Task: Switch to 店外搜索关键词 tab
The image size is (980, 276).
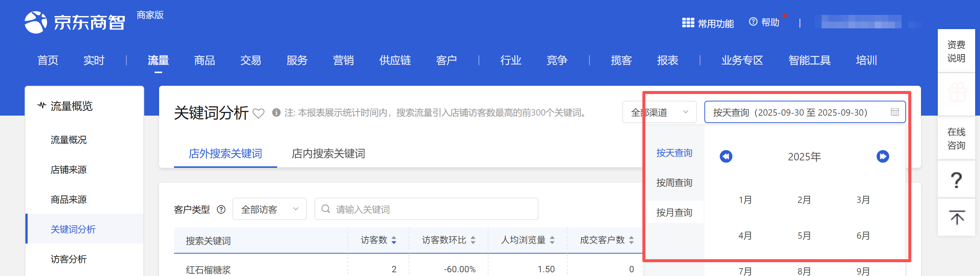Action: (x=225, y=154)
